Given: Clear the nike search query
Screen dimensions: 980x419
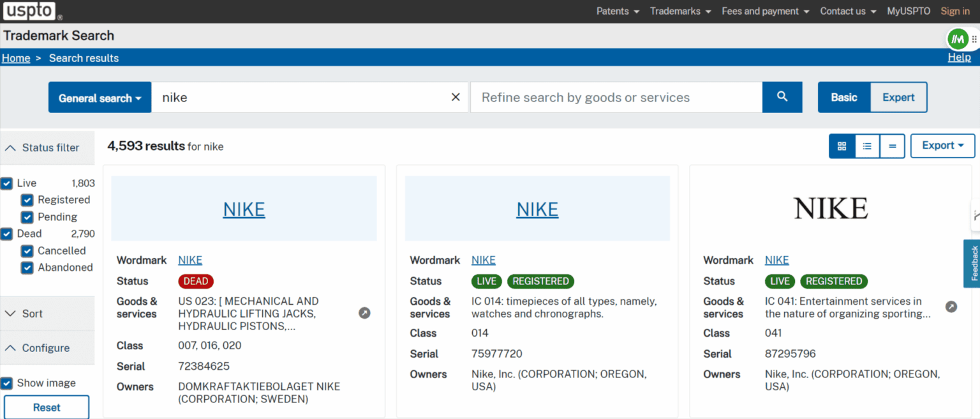Looking at the screenshot, I should coord(455,96).
